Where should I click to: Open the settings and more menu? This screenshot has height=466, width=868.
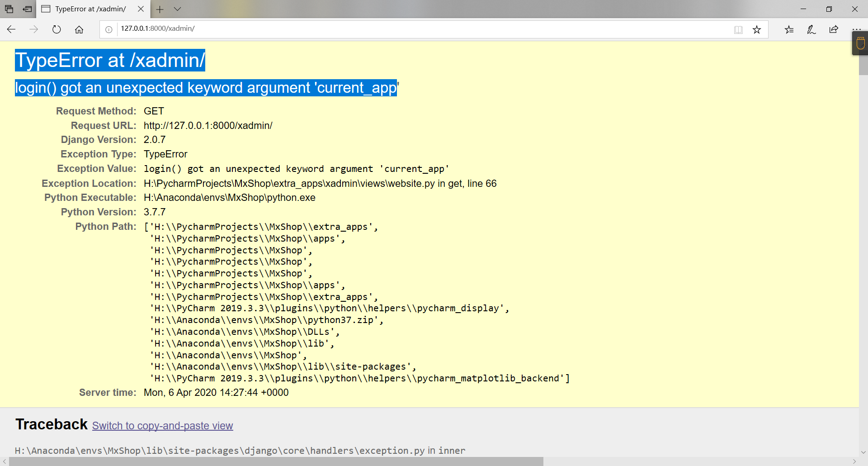(x=856, y=29)
